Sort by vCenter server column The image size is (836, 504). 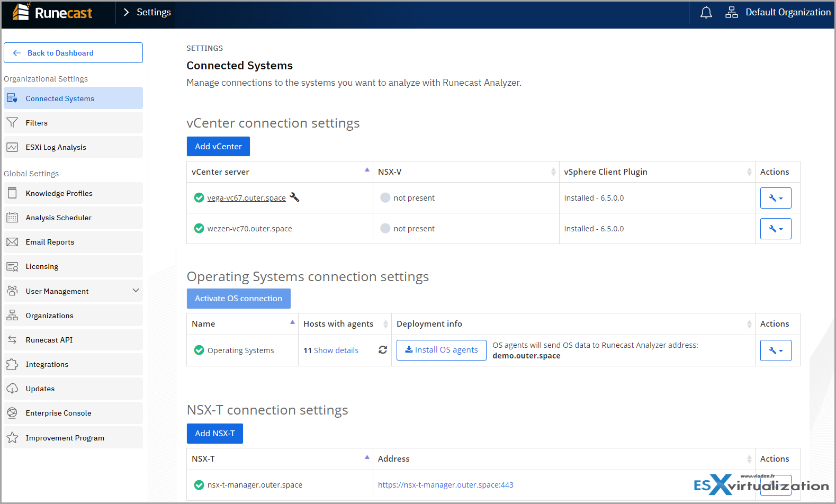tap(280, 172)
